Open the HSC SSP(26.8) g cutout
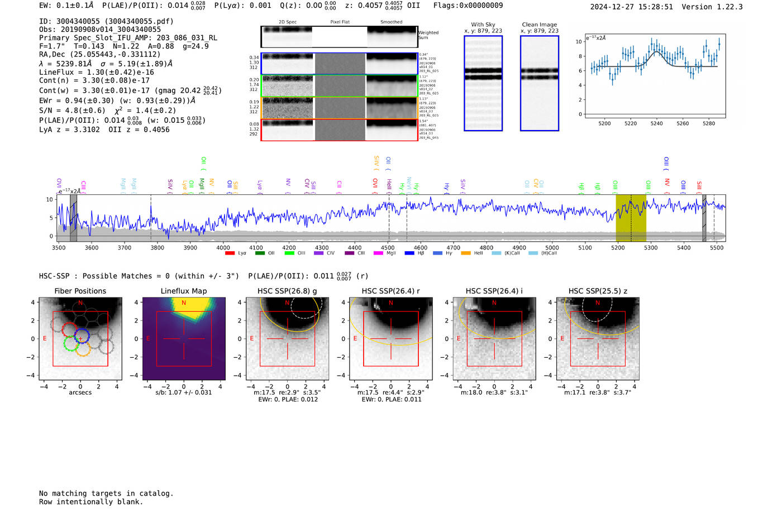The image size is (782, 532). click(x=287, y=339)
